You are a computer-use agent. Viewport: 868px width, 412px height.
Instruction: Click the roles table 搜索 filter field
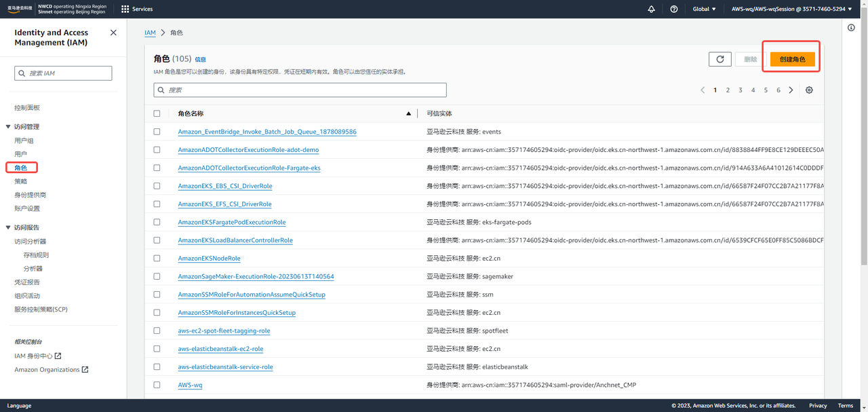(x=300, y=90)
